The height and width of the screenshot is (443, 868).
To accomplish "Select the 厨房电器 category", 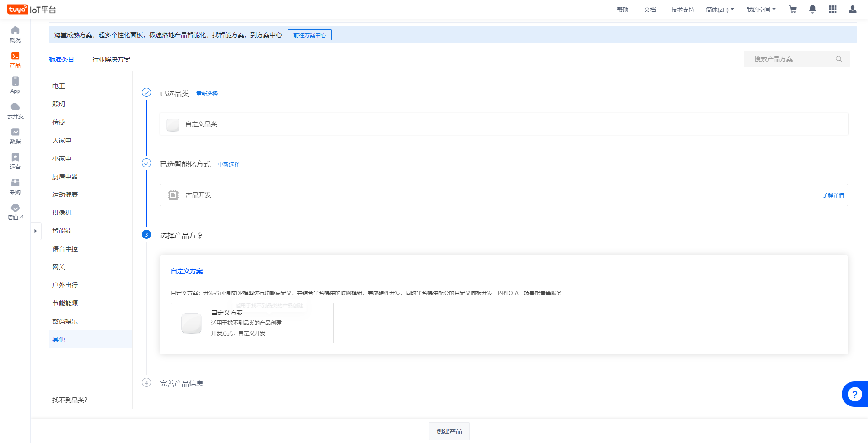I will [90, 176].
